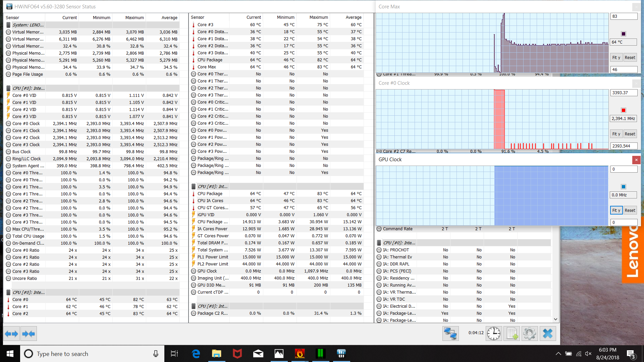The width and height of the screenshot is (644, 362).
Task: Click the purple Core Max color swatch
Action: (x=624, y=34)
